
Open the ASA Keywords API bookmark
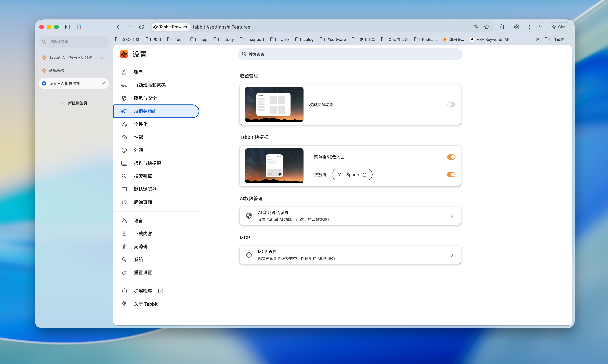[492, 39]
